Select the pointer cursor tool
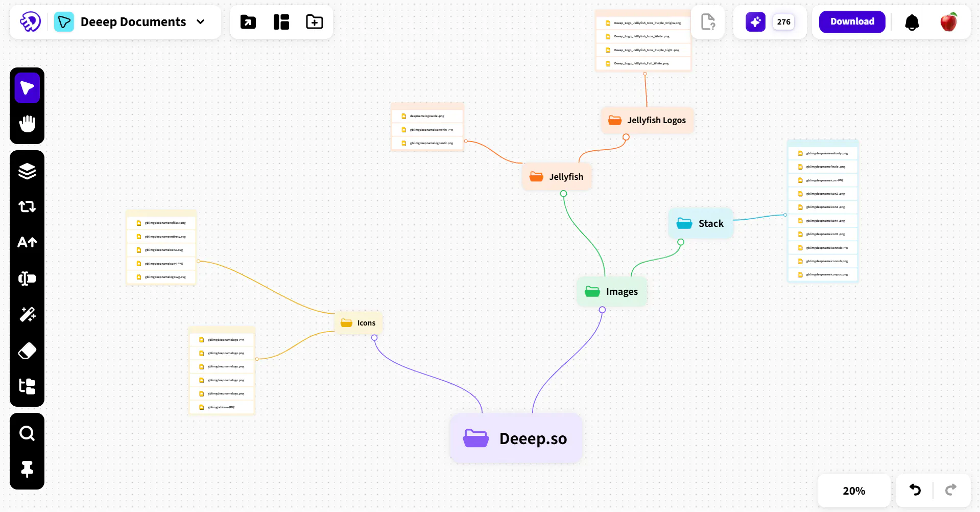 point(27,88)
